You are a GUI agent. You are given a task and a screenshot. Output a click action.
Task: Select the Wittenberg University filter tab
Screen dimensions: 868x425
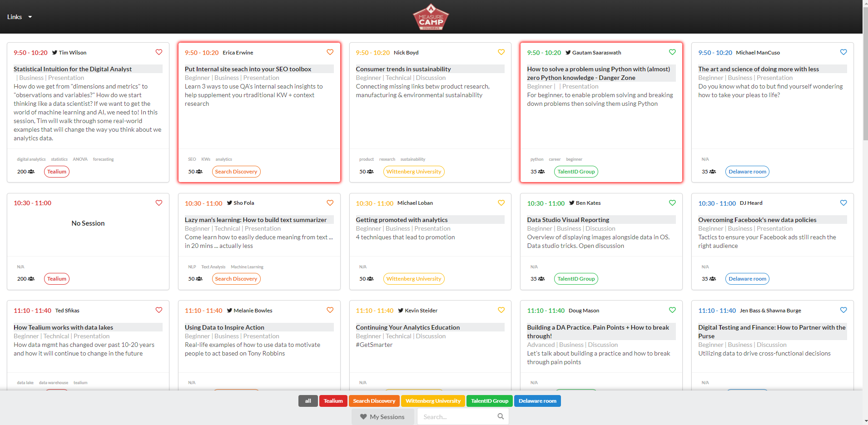[432, 401]
